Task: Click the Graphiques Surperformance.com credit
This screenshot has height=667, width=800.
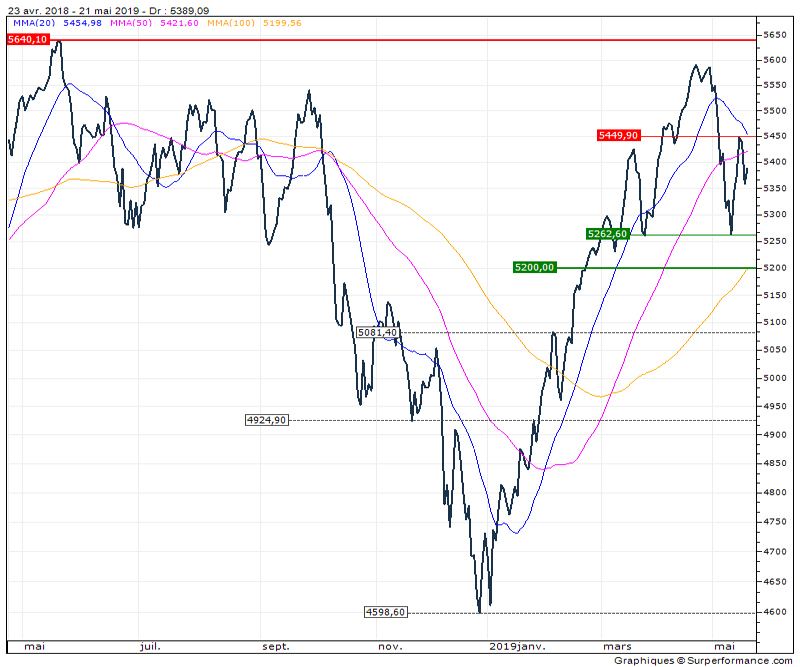Action: (x=703, y=660)
